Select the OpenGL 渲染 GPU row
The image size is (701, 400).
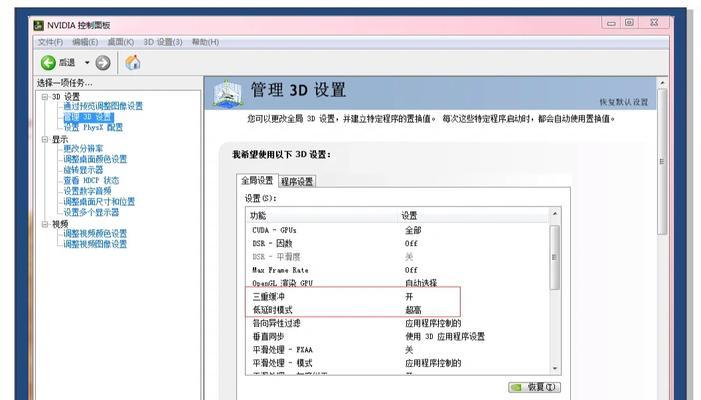397,283
